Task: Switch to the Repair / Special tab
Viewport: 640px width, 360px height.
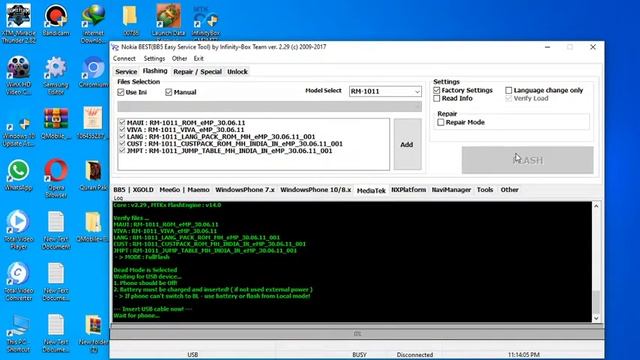Action: [197, 72]
